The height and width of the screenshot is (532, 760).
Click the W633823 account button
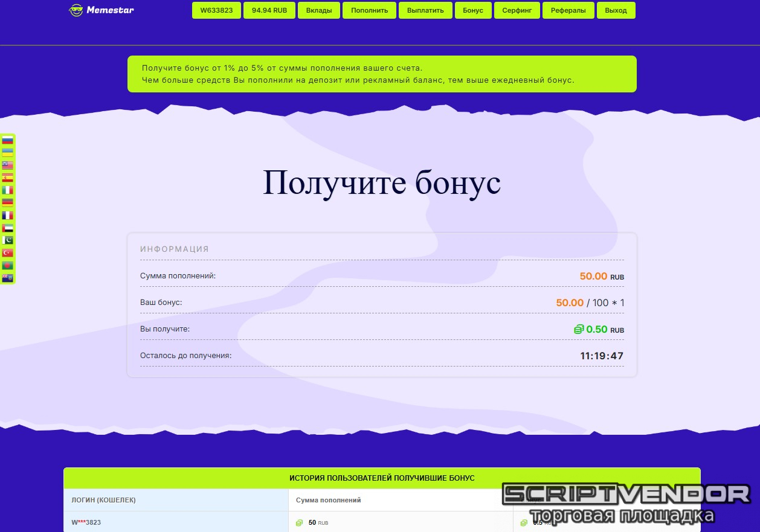pyautogui.click(x=216, y=10)
